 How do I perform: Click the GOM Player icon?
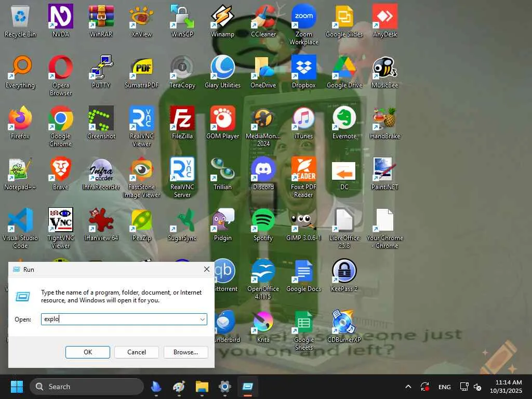pos(222,123)
